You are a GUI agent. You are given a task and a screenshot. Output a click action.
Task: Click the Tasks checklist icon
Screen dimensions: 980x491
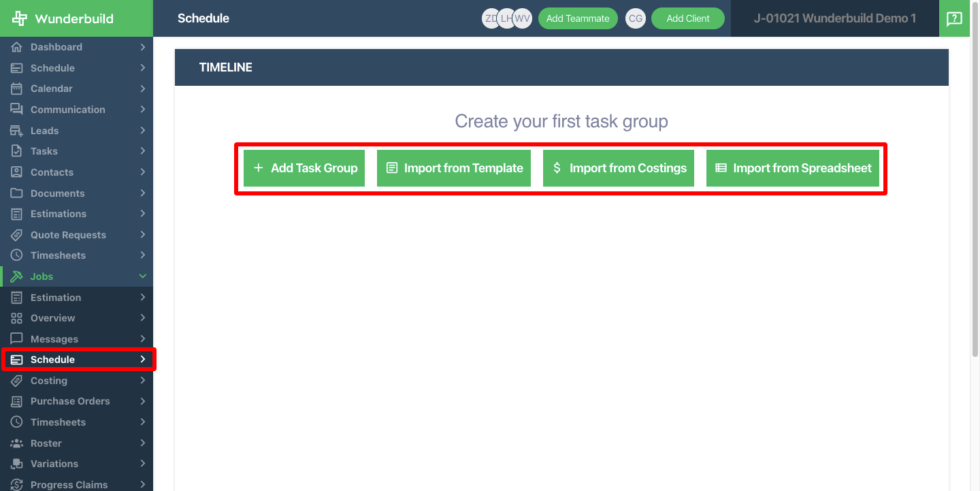point(17,151)
